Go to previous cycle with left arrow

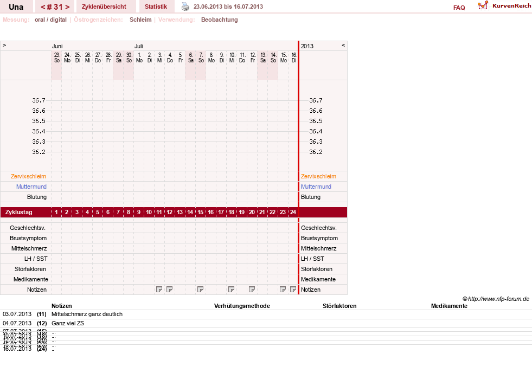coord(43,7)
